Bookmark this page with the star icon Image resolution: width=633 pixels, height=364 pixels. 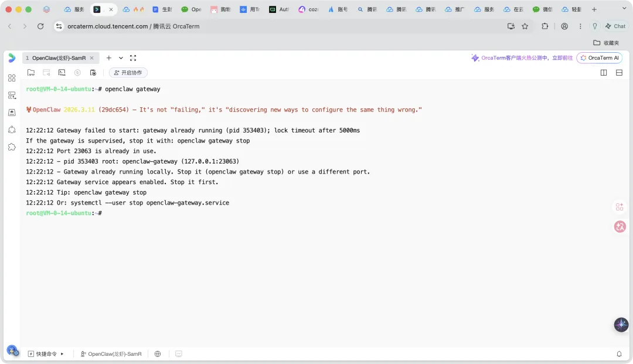point(525,26)
